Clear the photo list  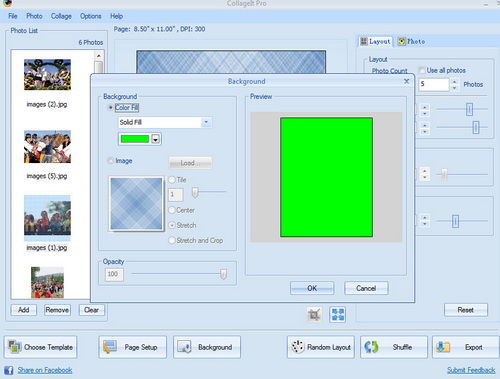pos(91,310)
